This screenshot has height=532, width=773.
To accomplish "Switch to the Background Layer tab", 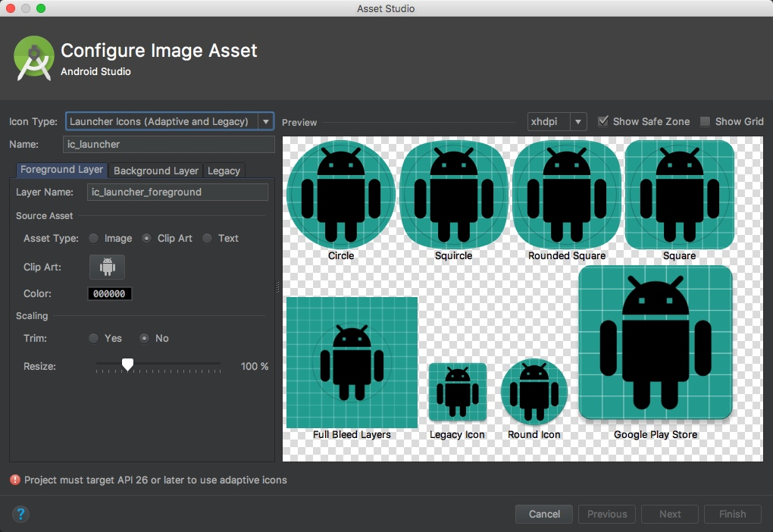I will coord(155,171).
